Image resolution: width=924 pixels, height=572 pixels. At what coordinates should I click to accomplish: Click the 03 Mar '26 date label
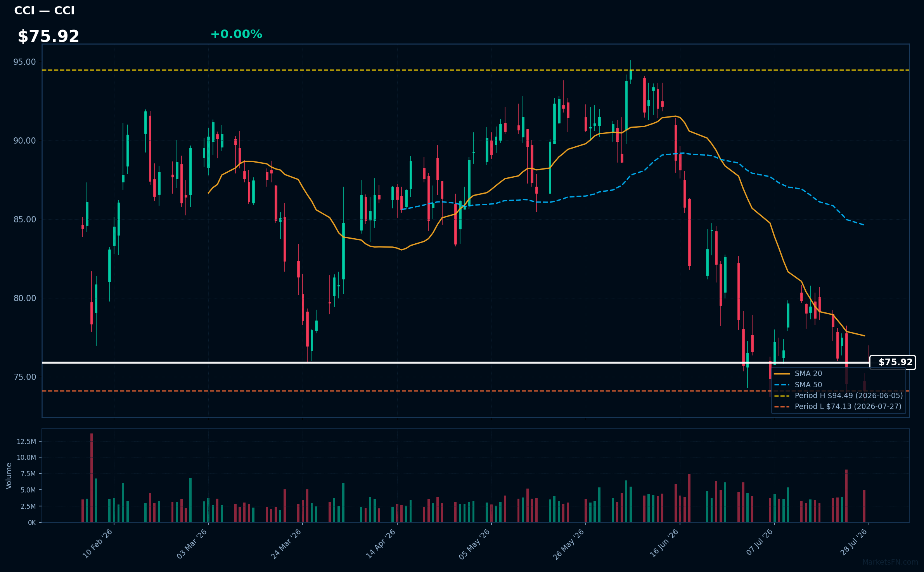click(x=192, y=544)
